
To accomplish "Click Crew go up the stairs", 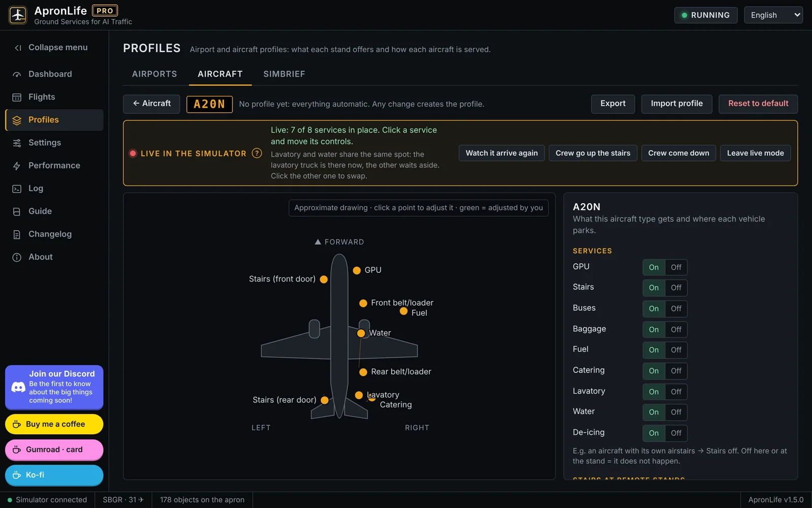I will (x=593, y=153).
